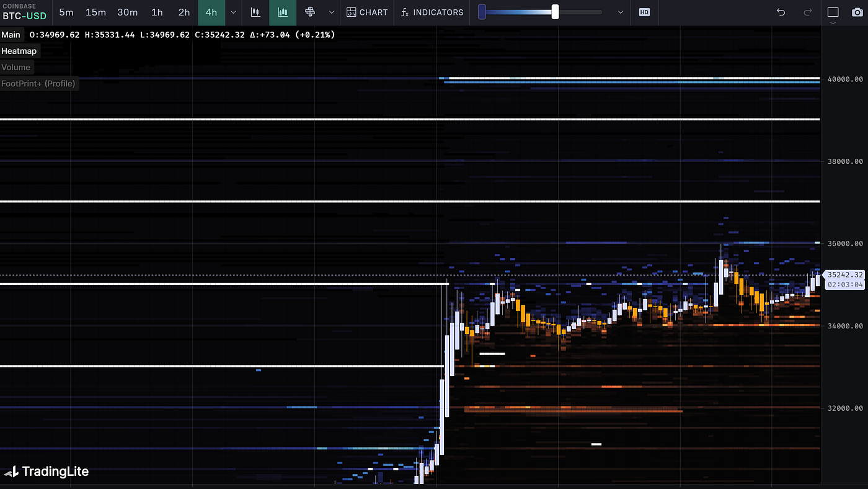Image resolution: width=868 pixels, height=489 pixels.
Task: Expand the dropdown next to crosshair icon
Action: tap(332, 12)
